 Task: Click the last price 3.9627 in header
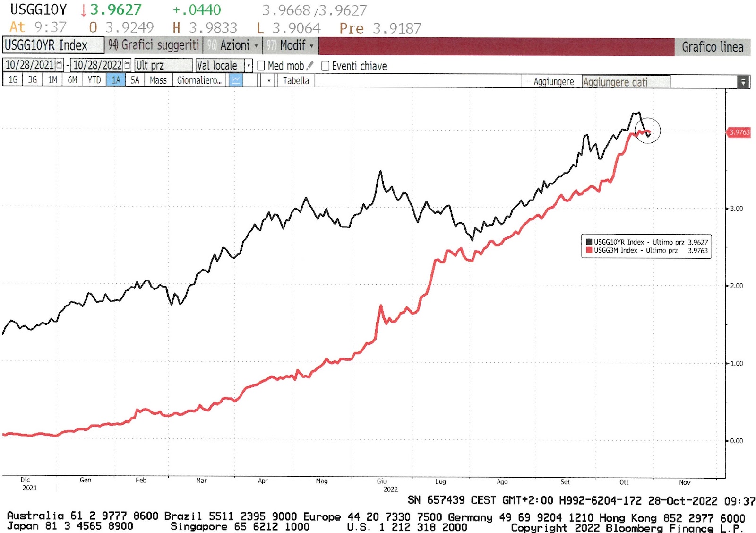(x=116, y=9)
